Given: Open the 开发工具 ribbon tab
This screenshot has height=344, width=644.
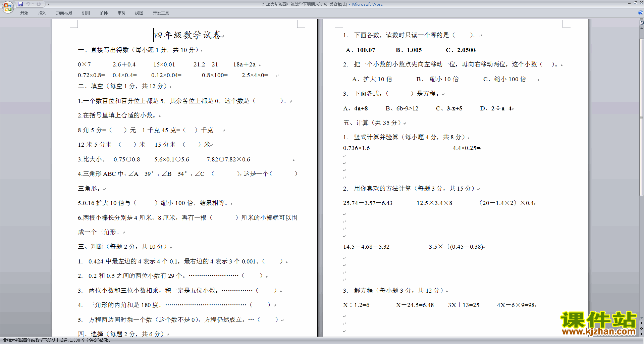Looking at the screenshot, I should [x=161, y=13].
